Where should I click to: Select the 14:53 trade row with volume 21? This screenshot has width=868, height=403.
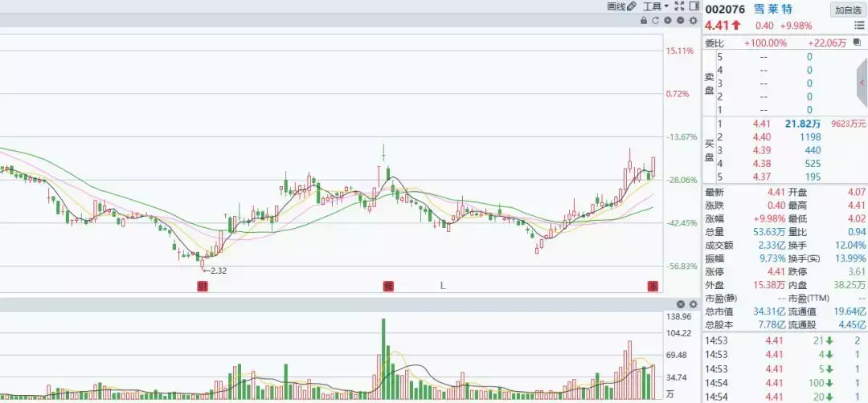(x=785, y=340)
